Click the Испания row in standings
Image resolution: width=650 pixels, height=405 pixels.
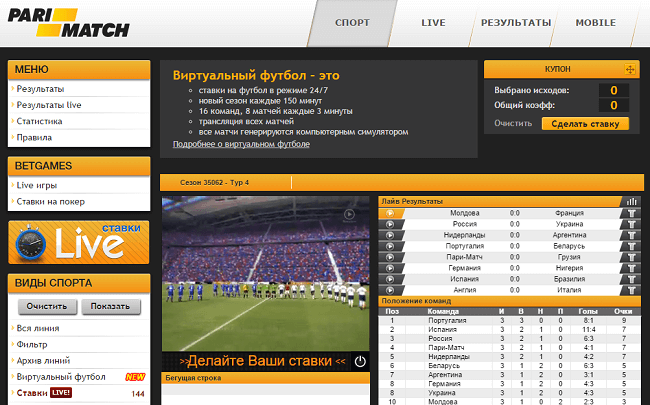click(x=509, y=330)
